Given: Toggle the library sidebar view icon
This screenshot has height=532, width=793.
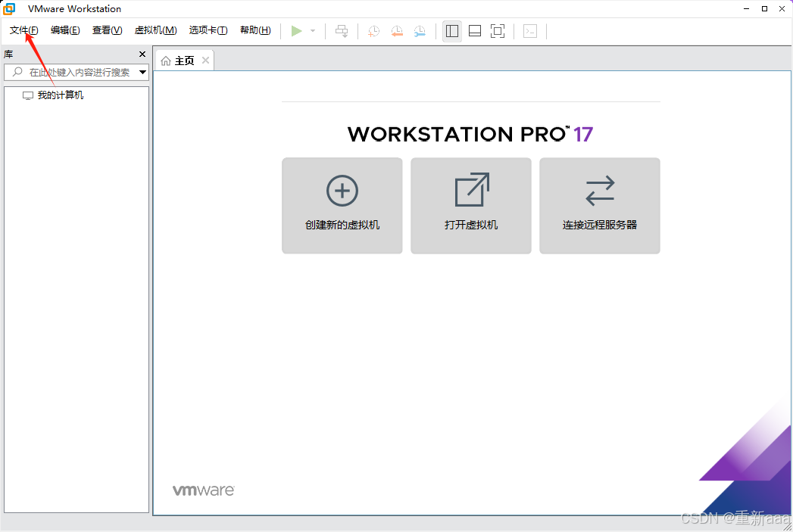Looking at the screenshot, I should [x=452, y=31].
